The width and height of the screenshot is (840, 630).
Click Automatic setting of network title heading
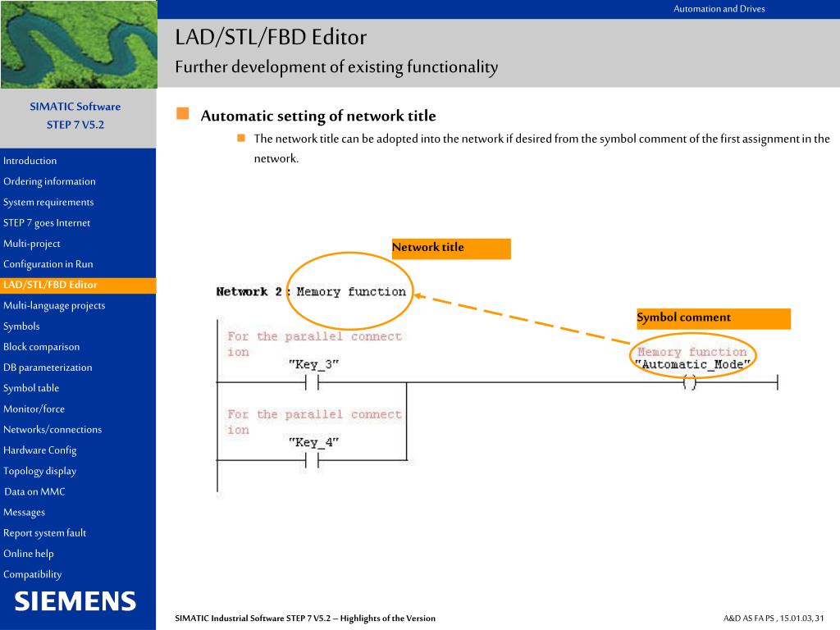[318, 116]
